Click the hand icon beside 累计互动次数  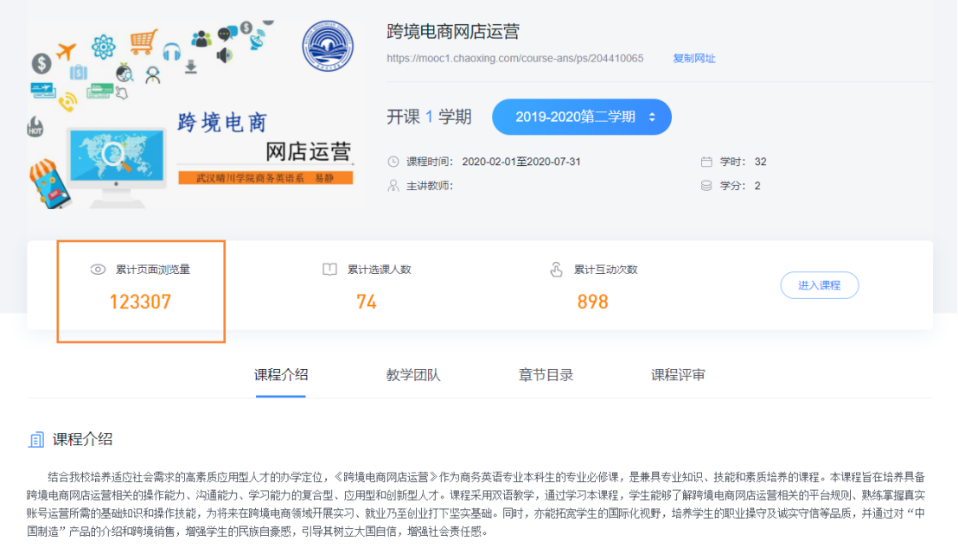[556, 270]
